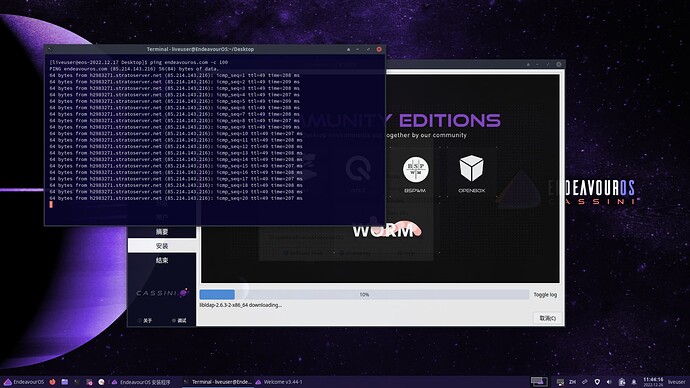The height and width of the screenshot is (388, 690).
Task: Open the clipboard manager tray icon
Action: click(622, 382)
